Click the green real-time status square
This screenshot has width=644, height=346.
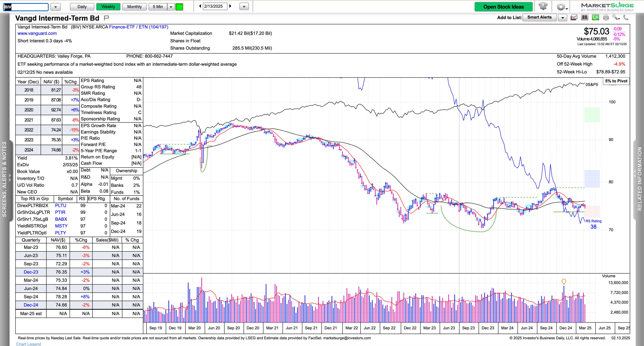(179, 7)
